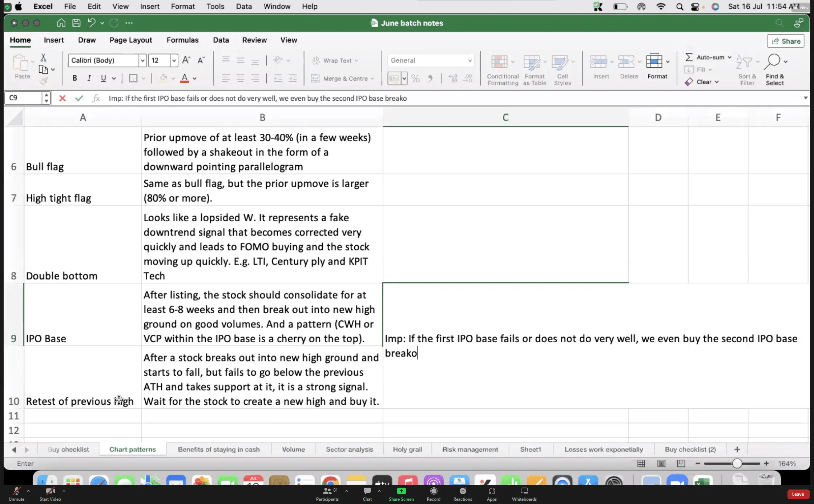Click the Undo arrow icon

coord(92,23)
